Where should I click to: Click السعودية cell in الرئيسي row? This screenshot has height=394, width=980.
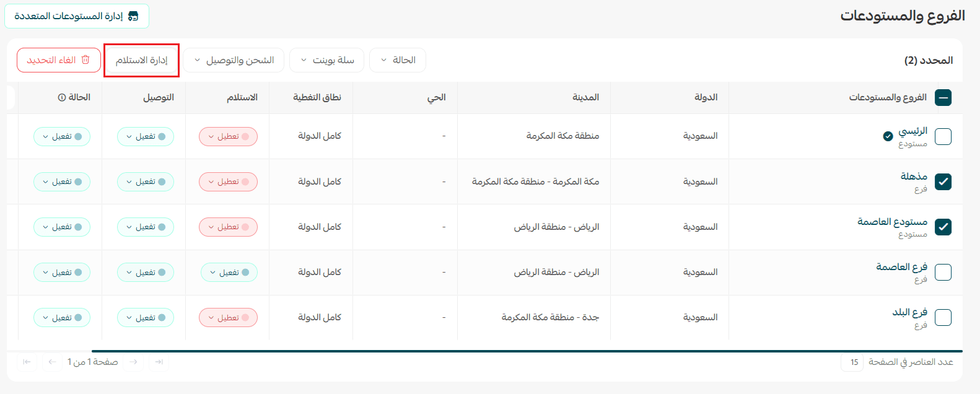click(x=701, y=136)
